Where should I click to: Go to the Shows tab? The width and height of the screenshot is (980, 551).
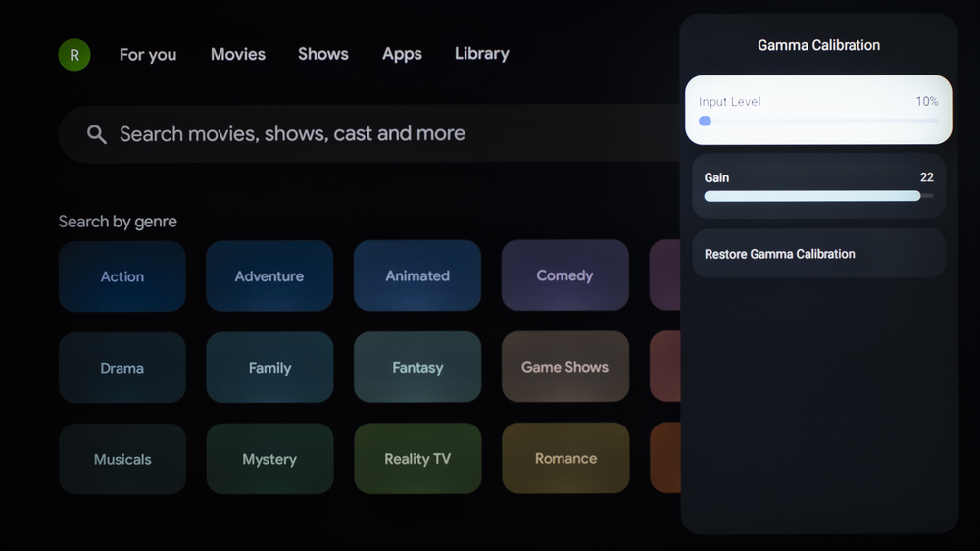point(323,54)
